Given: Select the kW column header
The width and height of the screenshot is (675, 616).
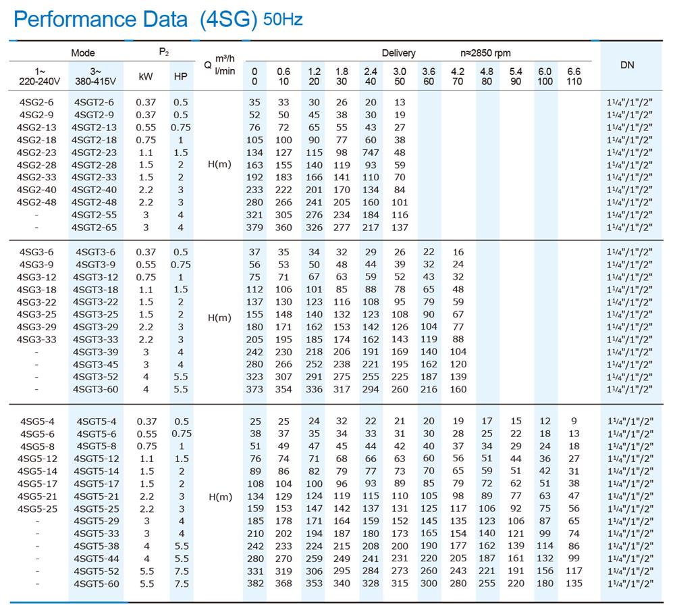Looking at the screenshot, I should pyautogui.click(x=145, y=76).
